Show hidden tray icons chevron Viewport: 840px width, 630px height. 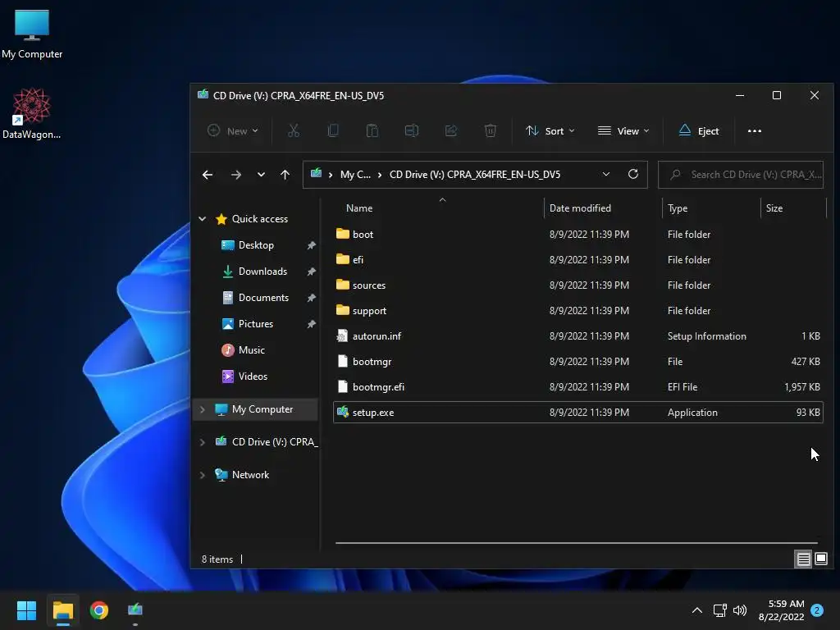(697, 610)
